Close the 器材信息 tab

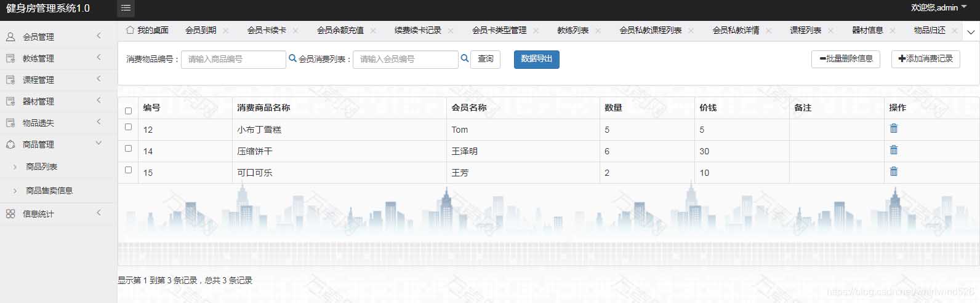[x=893, y=30]
